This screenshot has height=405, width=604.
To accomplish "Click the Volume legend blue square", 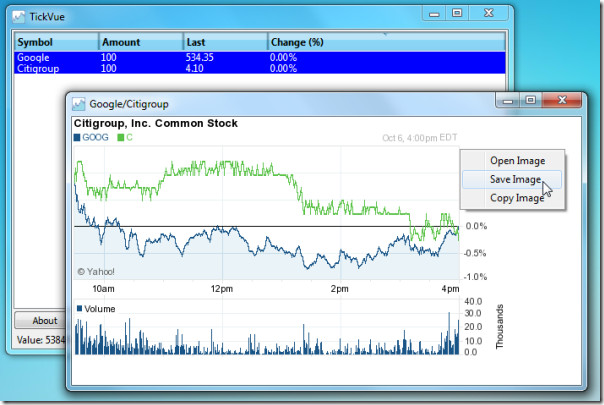I will 79,308.
